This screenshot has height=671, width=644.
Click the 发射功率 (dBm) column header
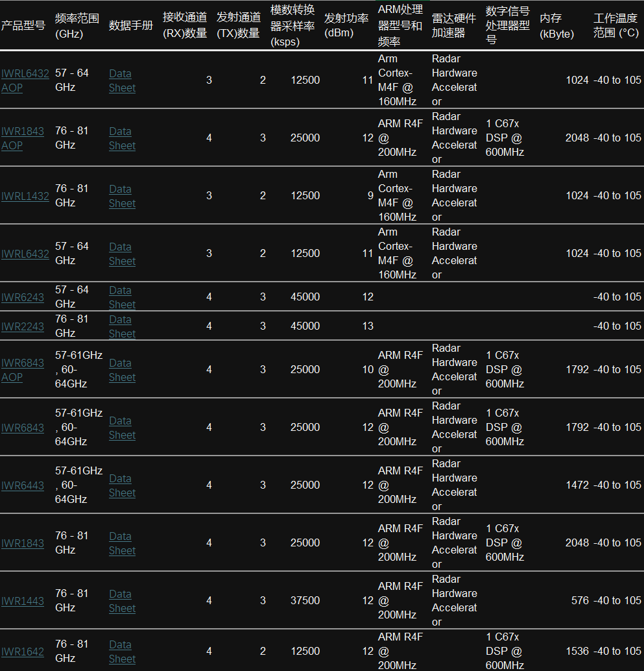[x=346, y=25]
